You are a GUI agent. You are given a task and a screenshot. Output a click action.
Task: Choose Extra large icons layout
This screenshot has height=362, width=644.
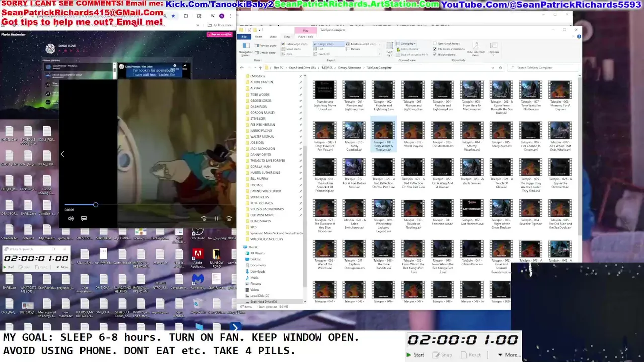tap(297, 44)
